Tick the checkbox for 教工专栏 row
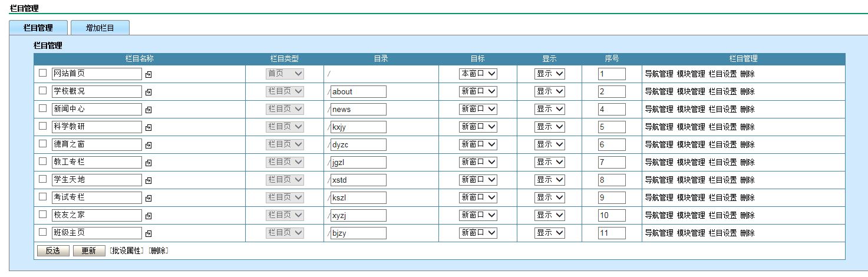 point(42,161)
